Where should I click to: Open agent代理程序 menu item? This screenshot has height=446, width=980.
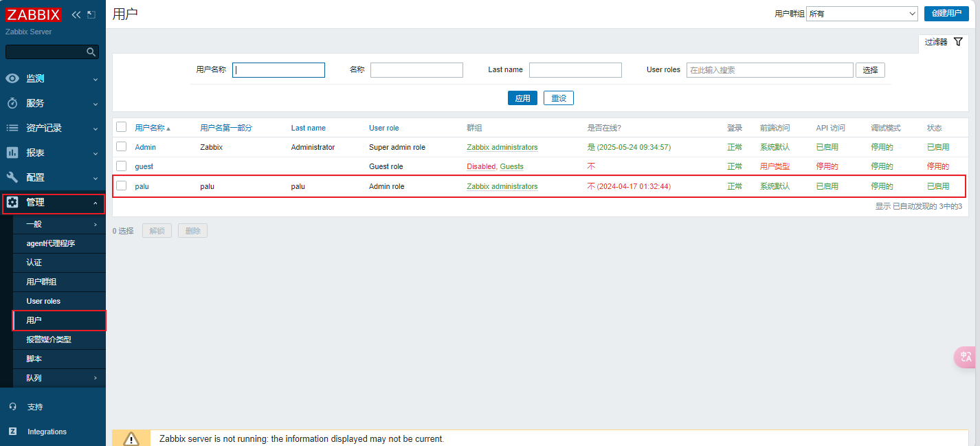pyautogui.click(x=59, y=243)
